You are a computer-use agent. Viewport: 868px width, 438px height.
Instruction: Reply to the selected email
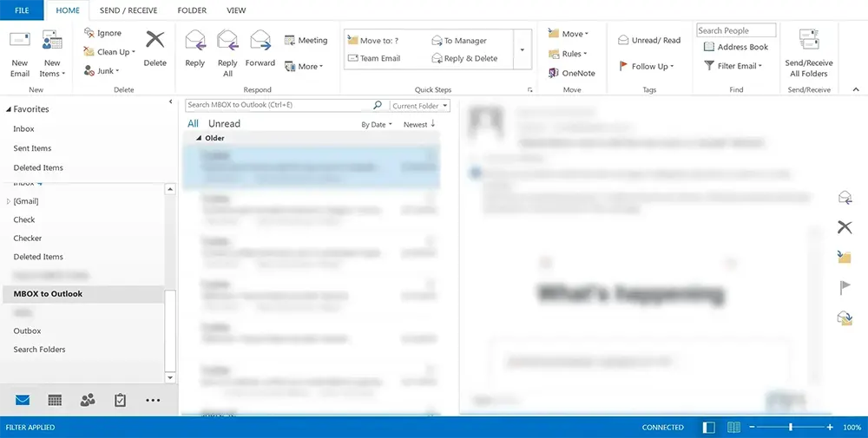194,49
